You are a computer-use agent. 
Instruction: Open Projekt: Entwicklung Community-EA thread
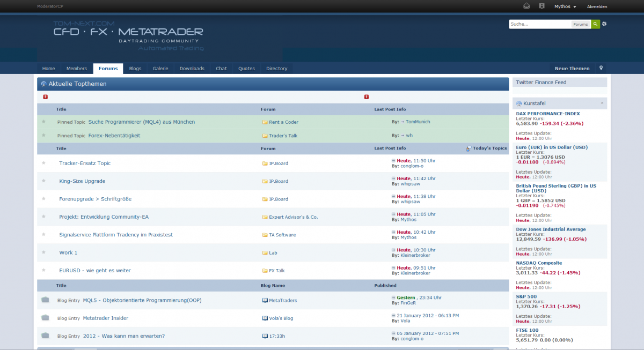point(104,217)
